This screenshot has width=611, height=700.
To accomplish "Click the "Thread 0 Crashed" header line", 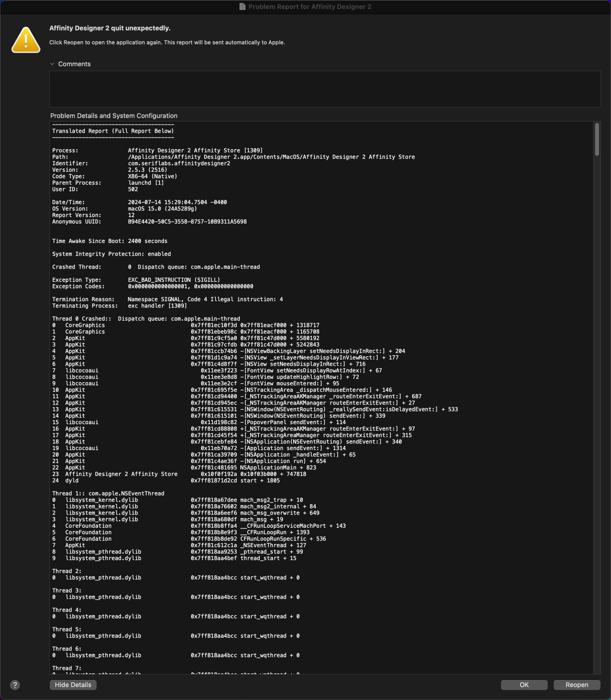I will point(146,319).
